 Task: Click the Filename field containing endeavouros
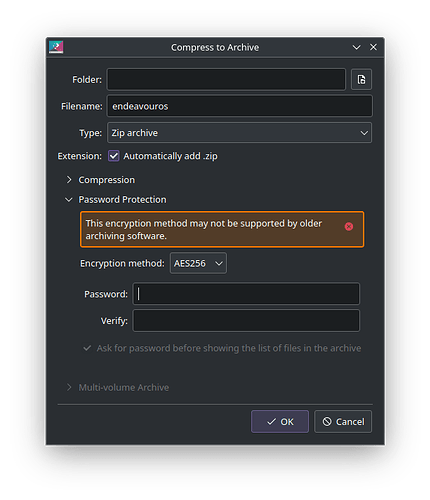tap(239, 106)
